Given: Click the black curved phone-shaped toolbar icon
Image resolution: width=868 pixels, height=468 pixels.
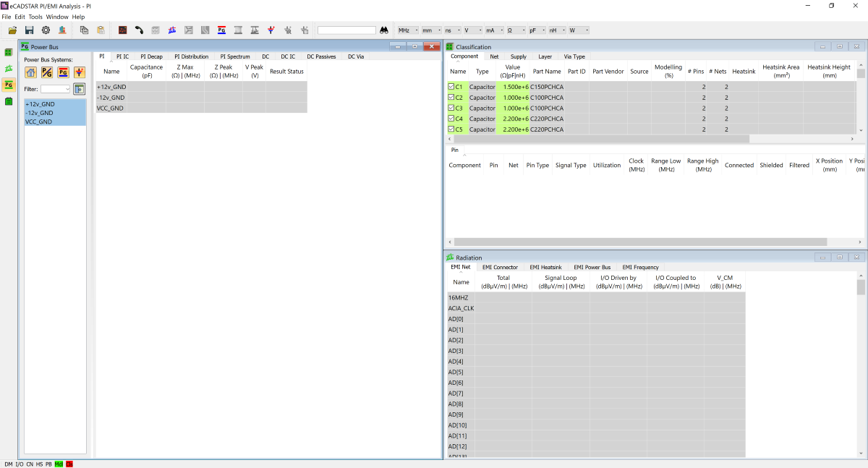Looking at the screenshot, I should point(139,30).
